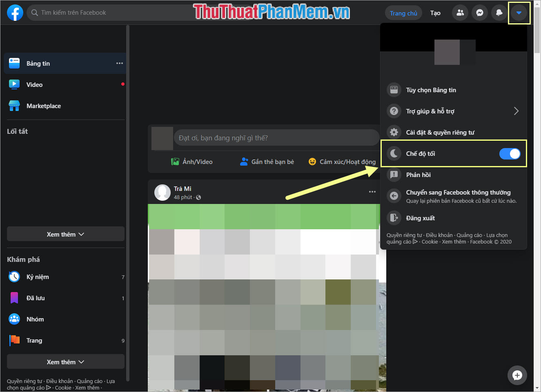The height and width of the screenshot is (392, 541).
Task: Disable the Chế độ tối toggle
Action: point(510,153)
